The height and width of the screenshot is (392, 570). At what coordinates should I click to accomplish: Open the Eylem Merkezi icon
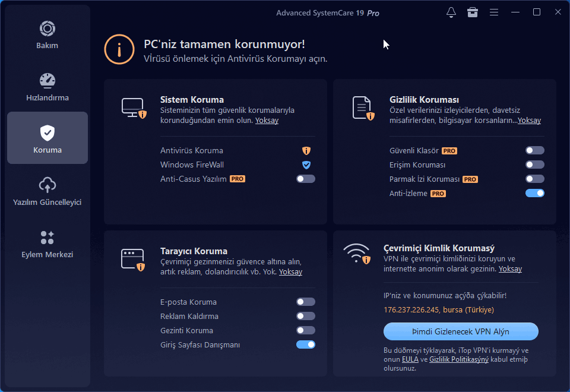point(47,238)
